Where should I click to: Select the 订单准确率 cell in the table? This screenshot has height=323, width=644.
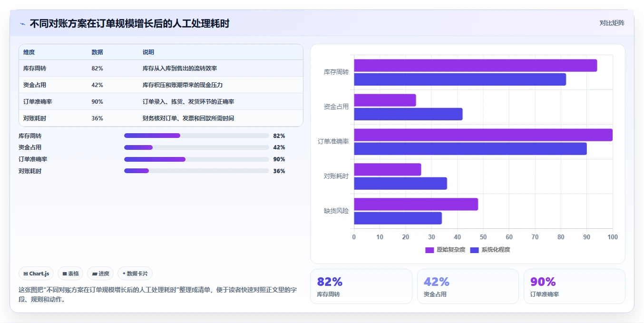38,102
